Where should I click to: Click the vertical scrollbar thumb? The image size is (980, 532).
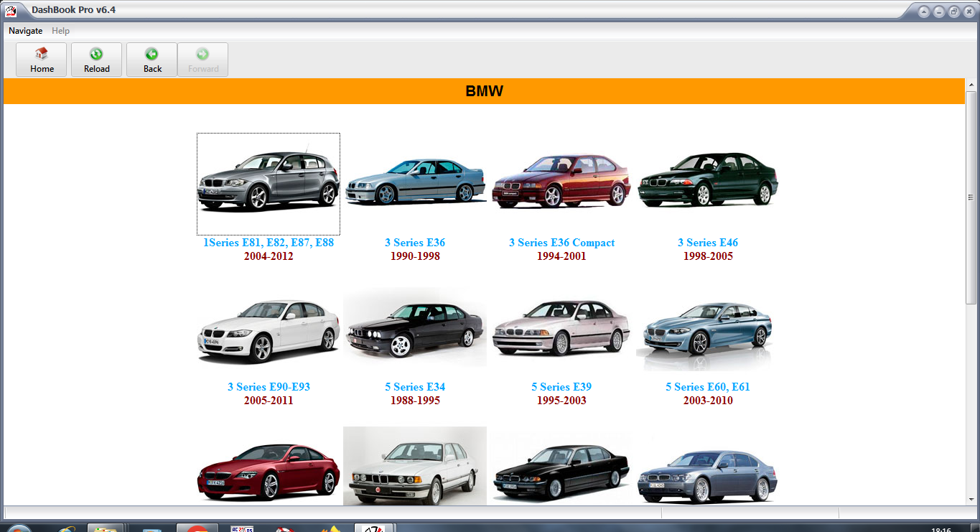click(x=971, y=198)
